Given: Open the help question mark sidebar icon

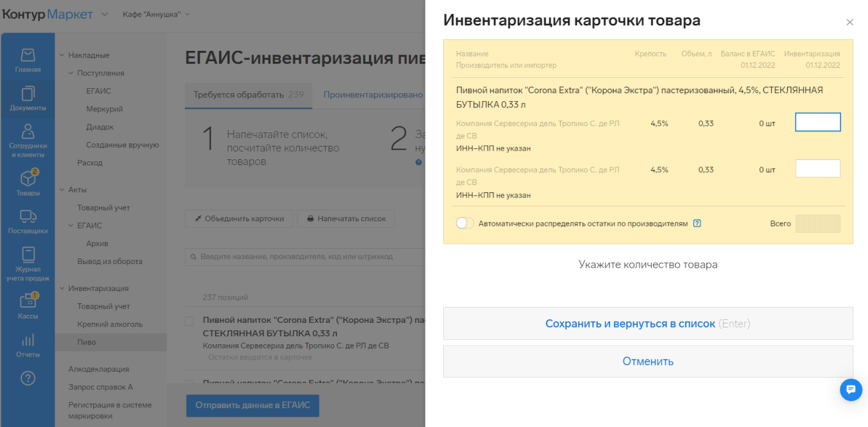Looking at the screenshot, I should point(28,378).
